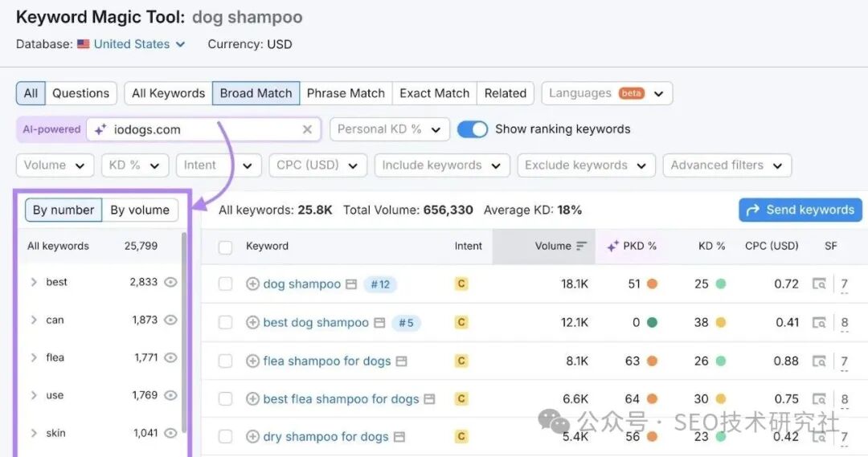The height and width of the screenshot is (457, 868).
Task: Select the Questions tab
Action: (80, 93)
